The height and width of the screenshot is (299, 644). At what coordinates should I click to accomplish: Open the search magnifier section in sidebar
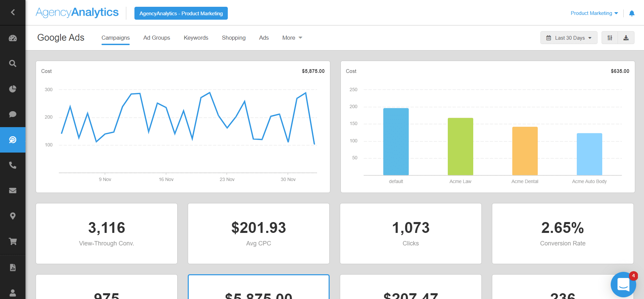pos(13,63)
